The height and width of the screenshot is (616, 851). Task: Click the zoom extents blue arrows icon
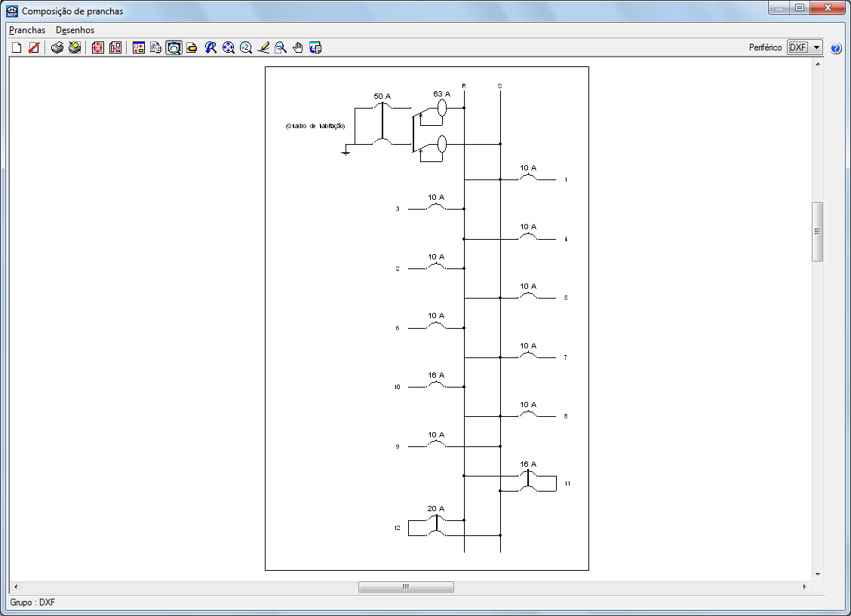[x=229, y=48]
